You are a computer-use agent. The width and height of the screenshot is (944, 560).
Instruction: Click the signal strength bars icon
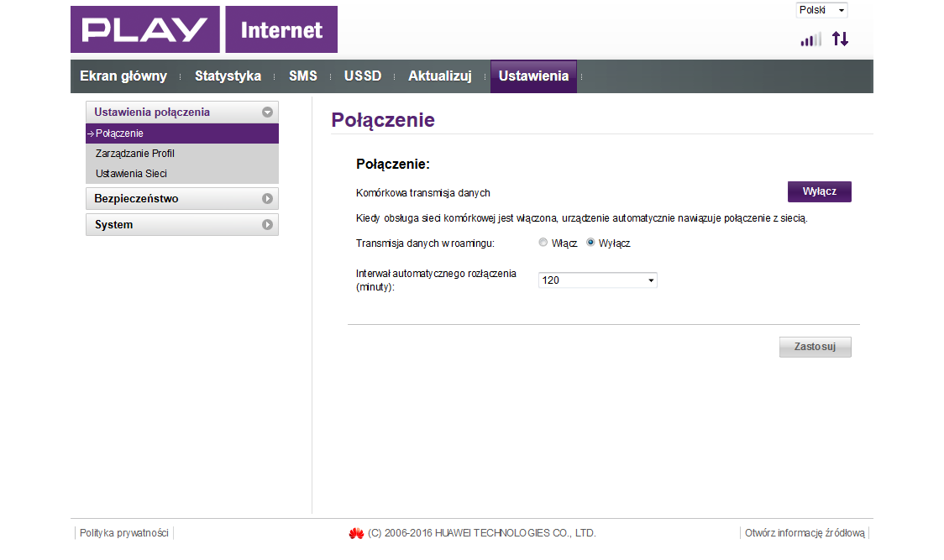pyautogui.click(x=810, y=39)
